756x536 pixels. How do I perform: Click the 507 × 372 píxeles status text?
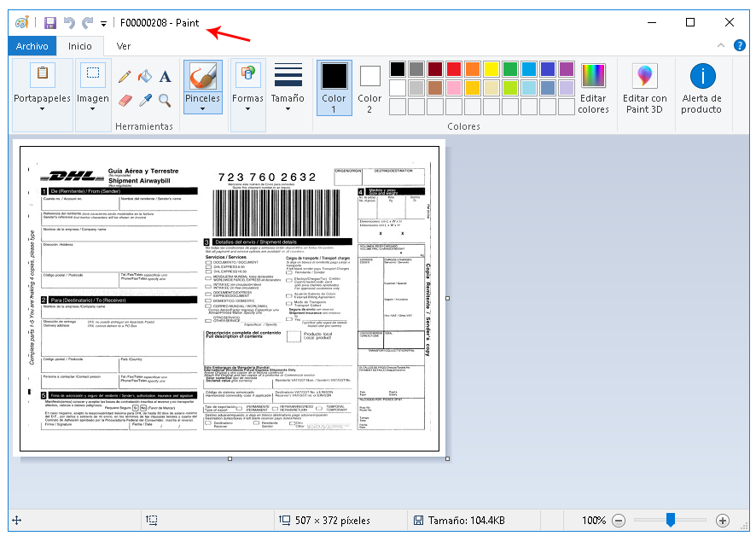(333, 521)
